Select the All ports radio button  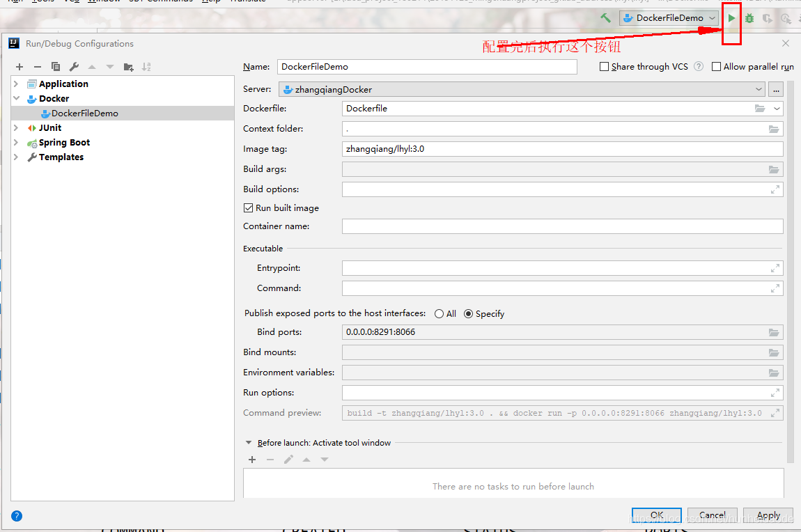click(439, 314)
